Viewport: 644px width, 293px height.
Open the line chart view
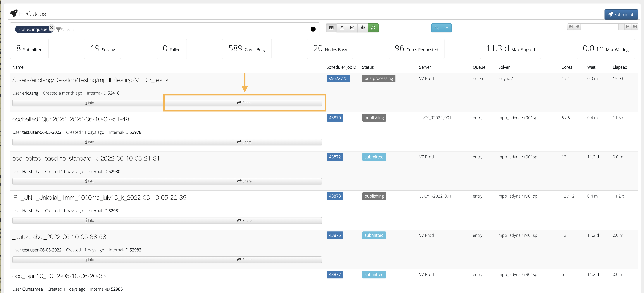tap(352, 28)
